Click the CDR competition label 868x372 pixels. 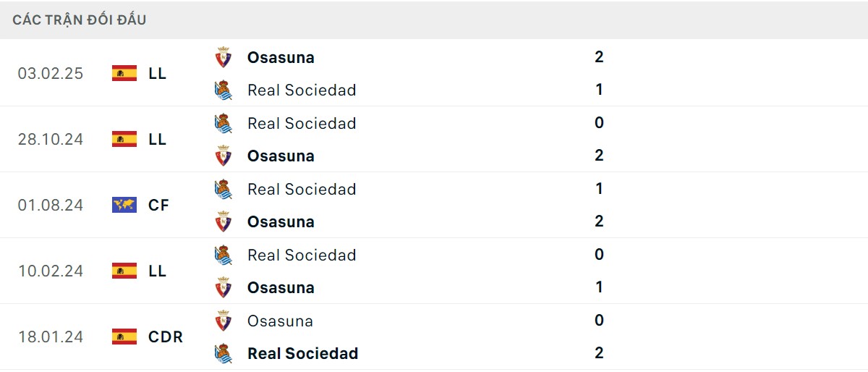pos(166,337)
